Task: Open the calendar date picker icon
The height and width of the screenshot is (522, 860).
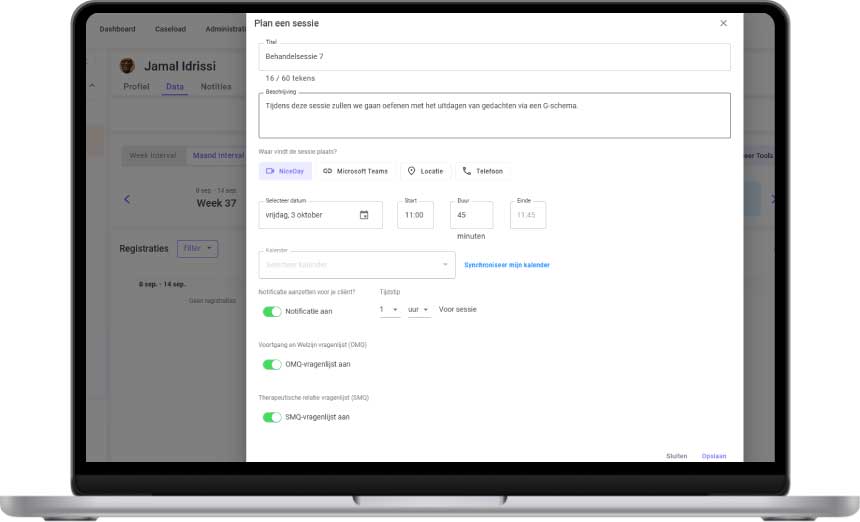Action: click(x=364, y=215)
